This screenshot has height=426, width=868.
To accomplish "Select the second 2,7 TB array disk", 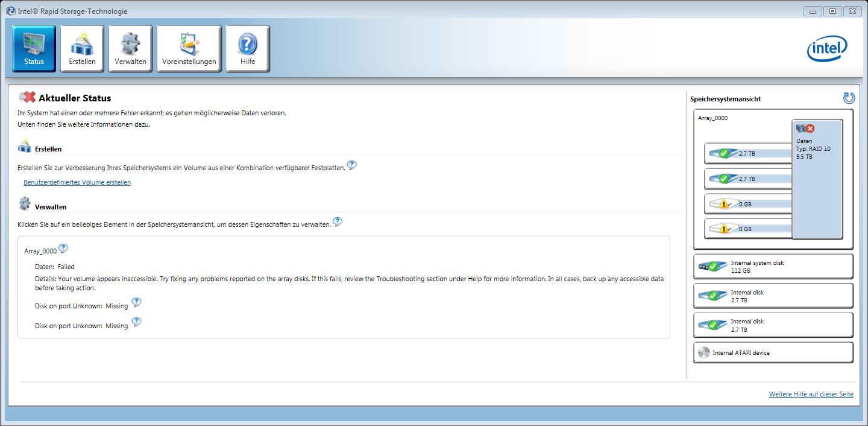I will tap(748, 179).
